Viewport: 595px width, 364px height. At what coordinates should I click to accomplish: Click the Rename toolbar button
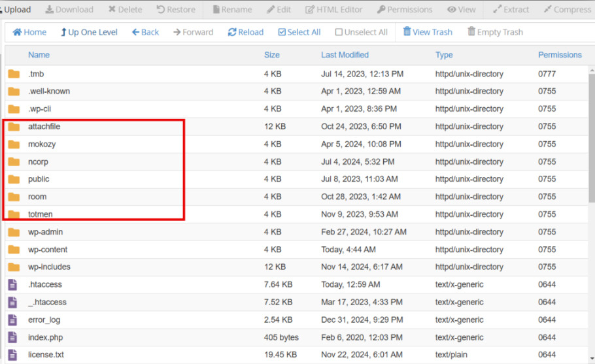[x=232, y=10]
